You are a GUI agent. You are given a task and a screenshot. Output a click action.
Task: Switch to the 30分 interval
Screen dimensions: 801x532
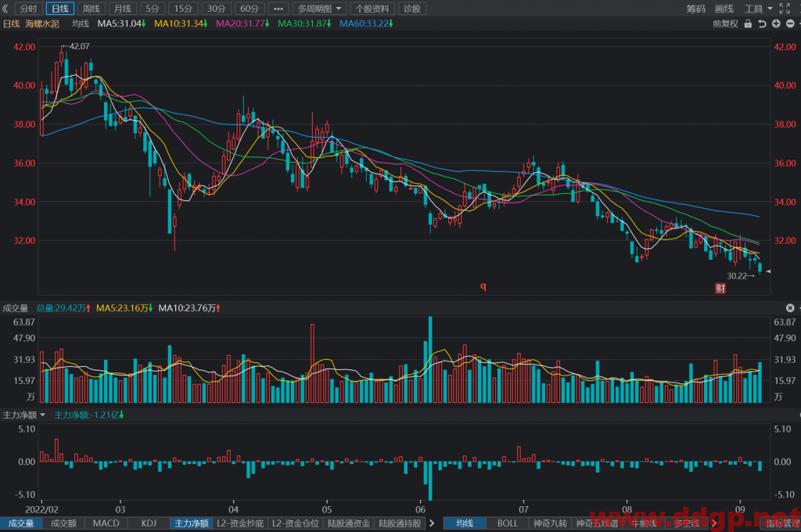point(217,8)
